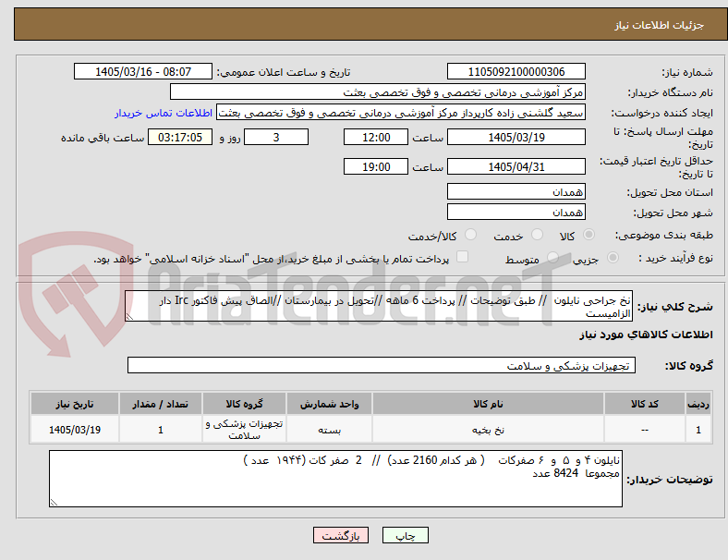This screenshot has width=728, height=560.
Task: Click the goods group تجهیزات پزشکی و سلامت field
Action: click(x=382, y=365)
